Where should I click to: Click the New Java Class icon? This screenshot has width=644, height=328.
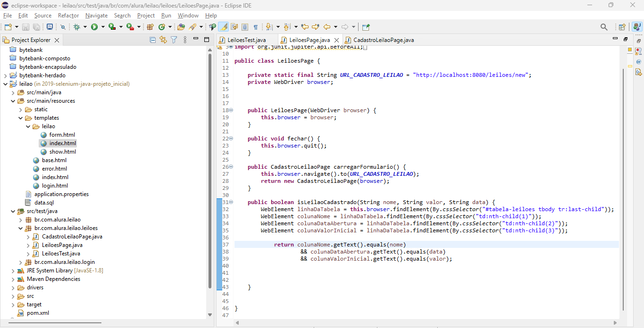tap(162, 27)
